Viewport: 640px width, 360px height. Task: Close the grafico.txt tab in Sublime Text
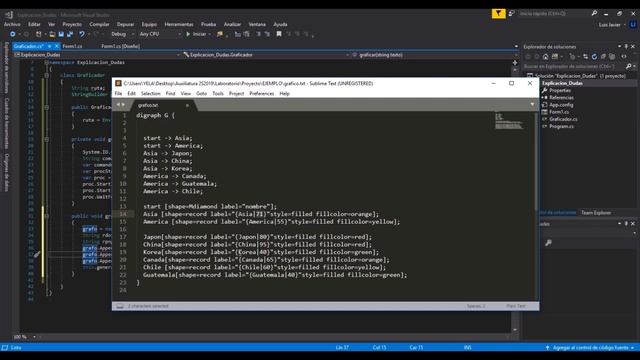pos(187,105)
